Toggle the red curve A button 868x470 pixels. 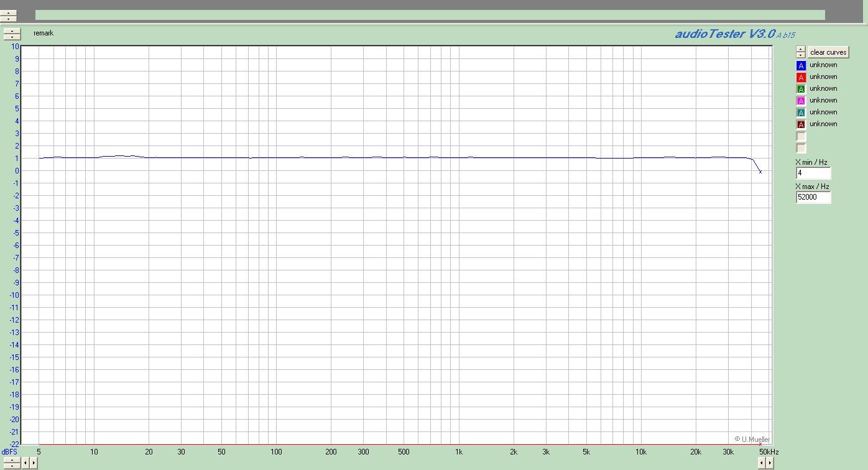click(801, 77)
